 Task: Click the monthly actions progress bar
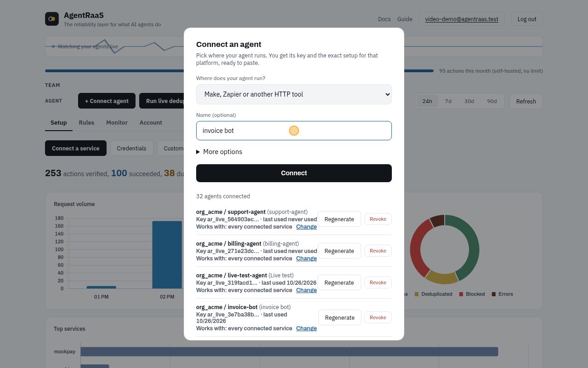point(239,71)
